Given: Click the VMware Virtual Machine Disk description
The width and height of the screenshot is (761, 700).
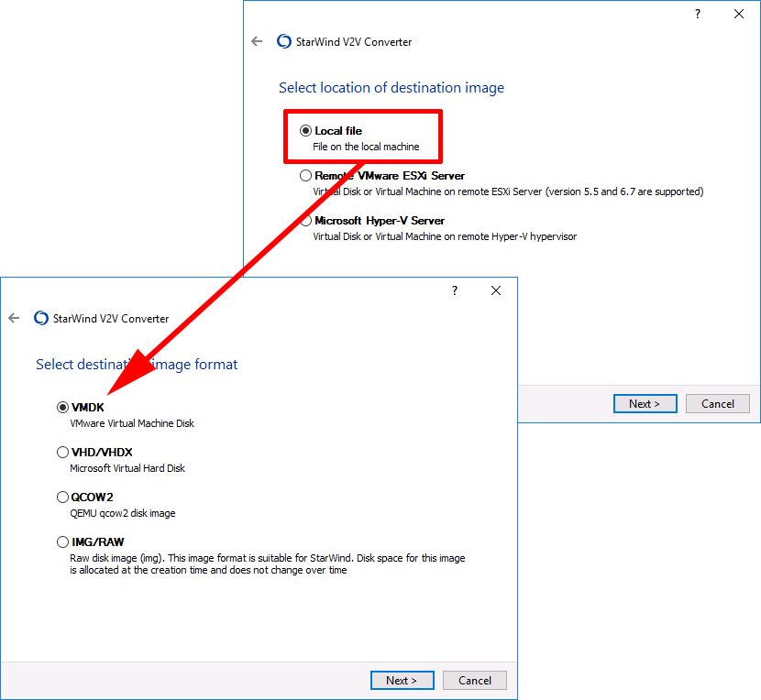Looking at the screenshot, I should click(x=132, y=423).
